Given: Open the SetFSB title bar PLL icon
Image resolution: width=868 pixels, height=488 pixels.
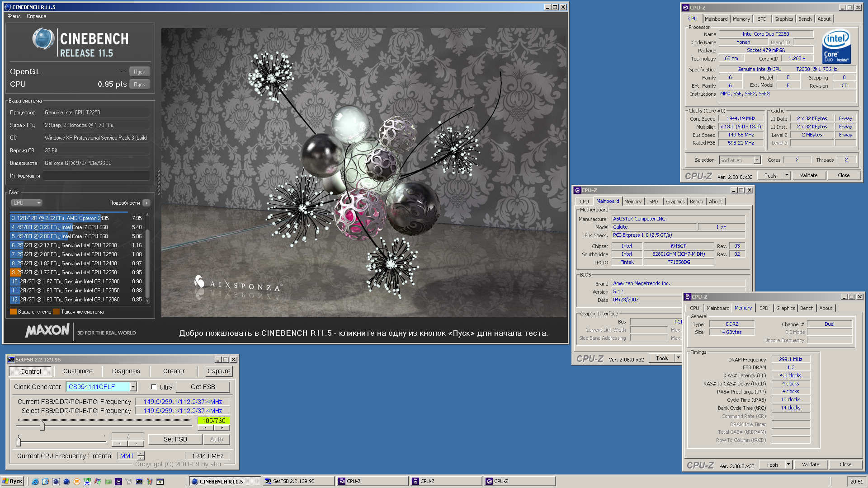Looking at the screenshot, I should pos(11,360).
